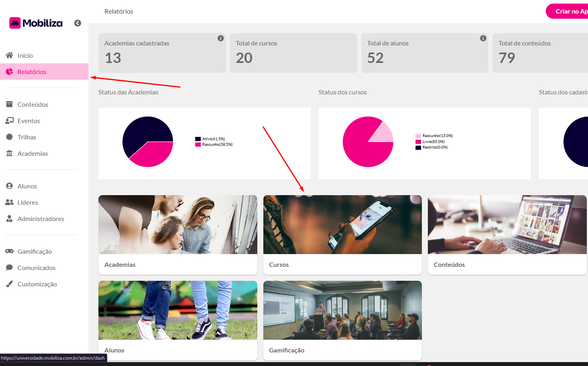Viewport: 588px width, 366px height.
Task: Click info icon on Total de alunos card
Action: pos(483,38)
